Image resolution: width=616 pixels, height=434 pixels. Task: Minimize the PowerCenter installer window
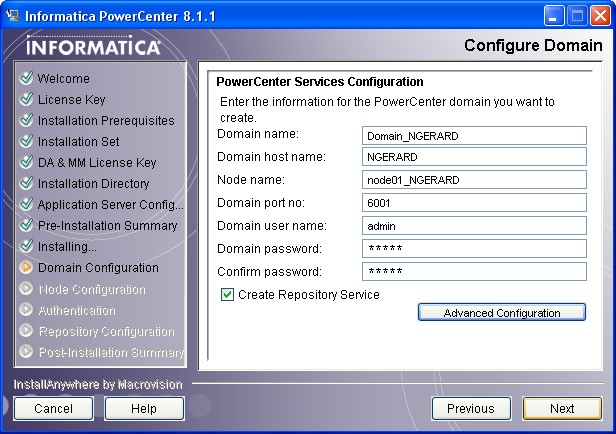554,16
